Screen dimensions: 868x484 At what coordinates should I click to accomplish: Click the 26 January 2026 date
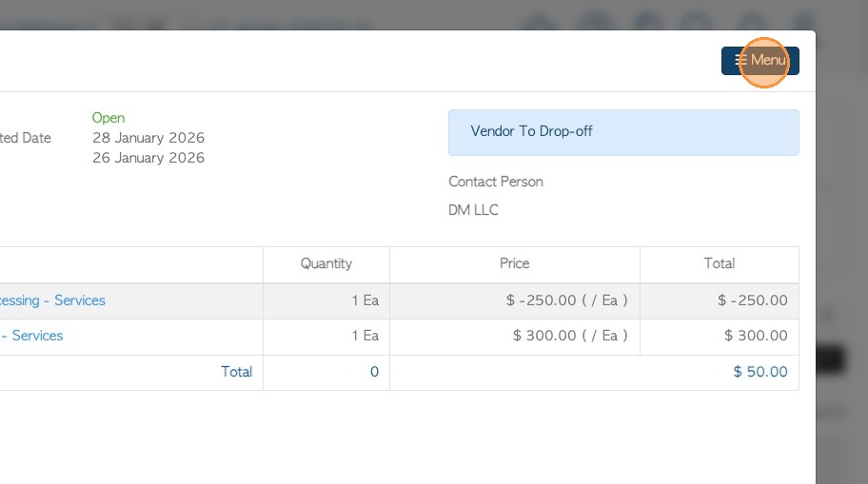(148, 158)
